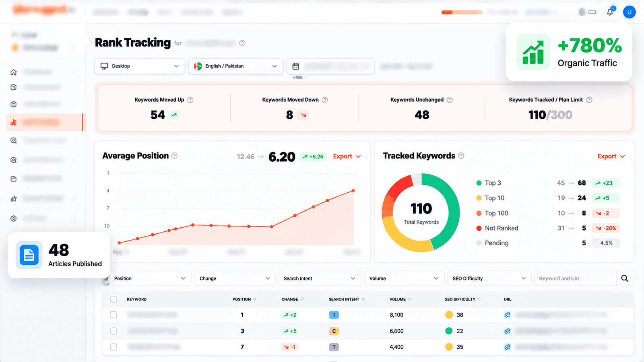Viewport: 644px width, 362px height.
Task: Check the row with position 1
Action: [114, 315]
